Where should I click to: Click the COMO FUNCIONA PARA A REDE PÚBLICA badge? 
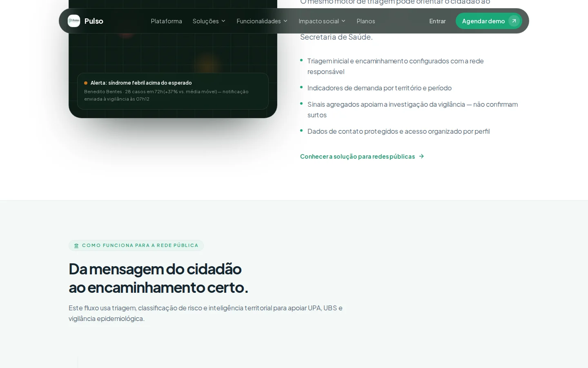[136, 245]
